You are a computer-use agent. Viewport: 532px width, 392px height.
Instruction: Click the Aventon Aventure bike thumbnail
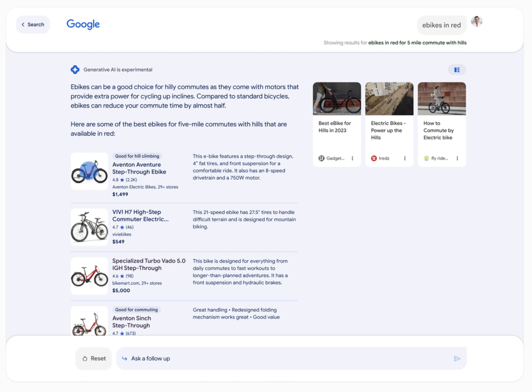click(89, 171)
